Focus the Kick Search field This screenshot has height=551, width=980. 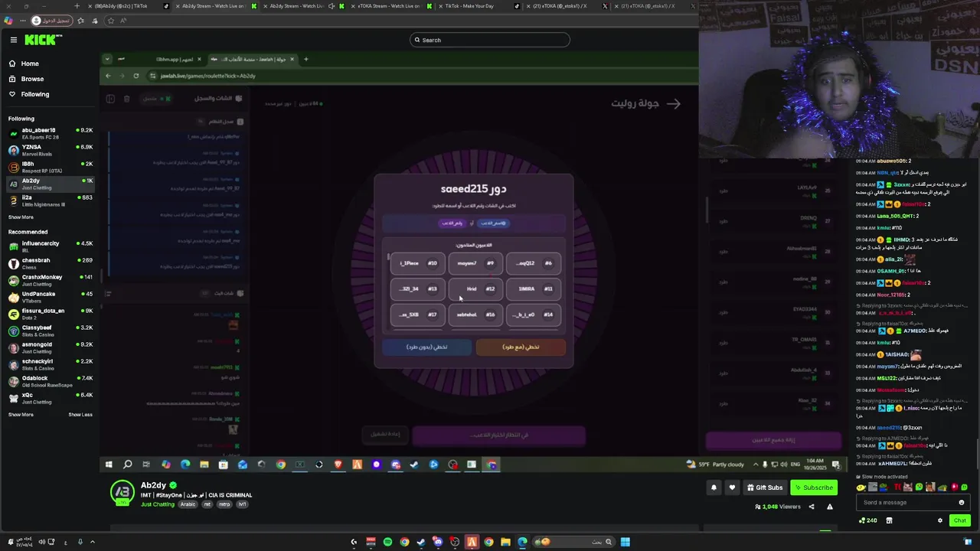(x=490, y=40)
